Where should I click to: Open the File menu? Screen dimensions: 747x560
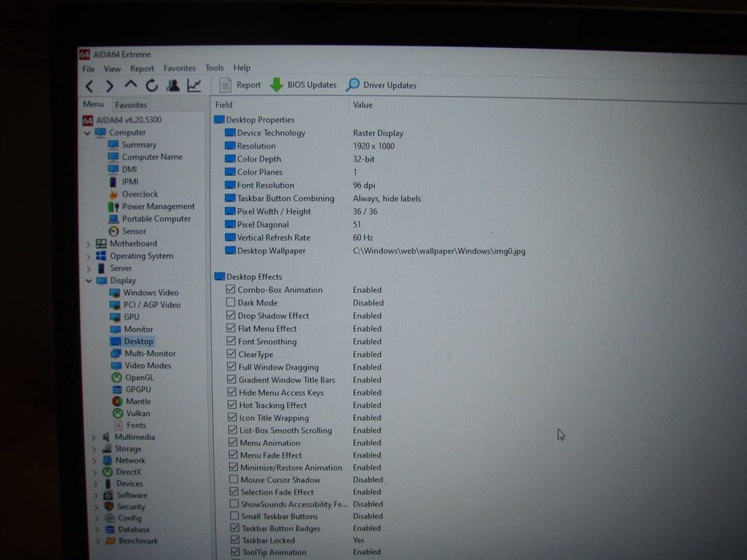click(x=89, y=69)
